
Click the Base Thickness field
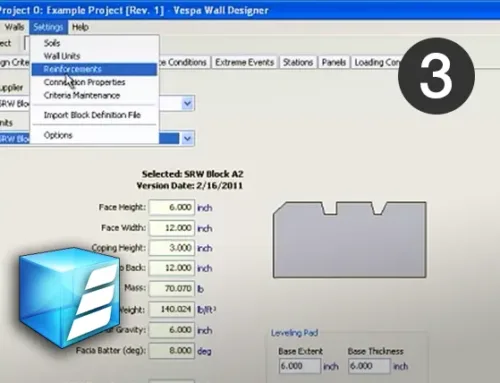(369, 366)
